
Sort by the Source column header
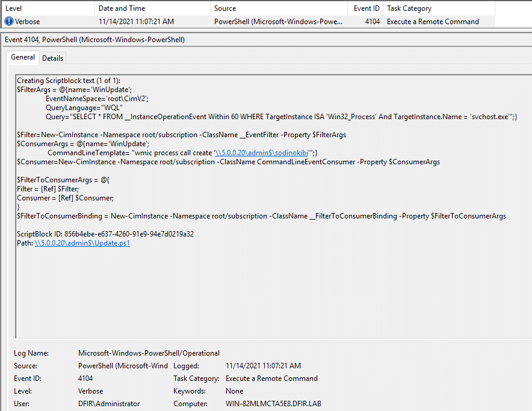[279, 8]
